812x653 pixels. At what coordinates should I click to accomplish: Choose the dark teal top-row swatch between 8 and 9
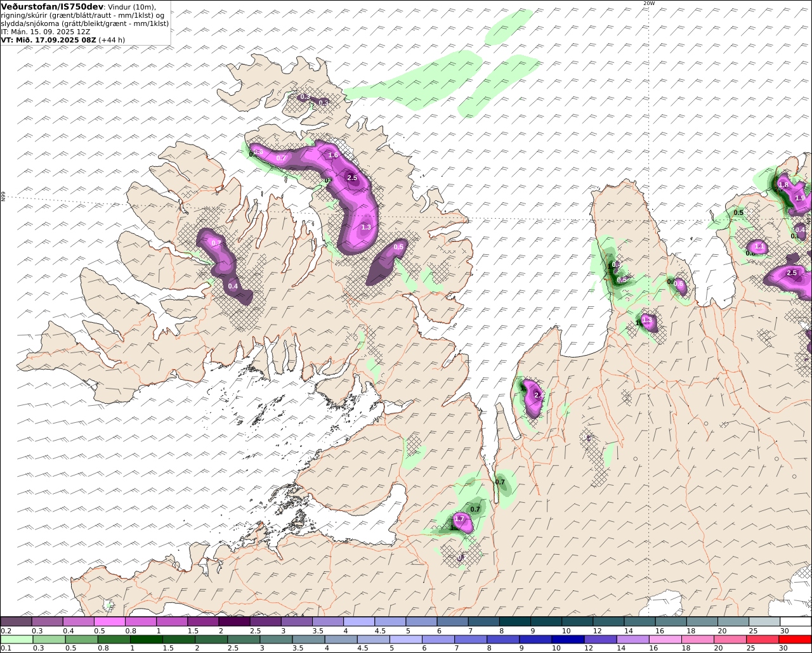coord(515,622)
